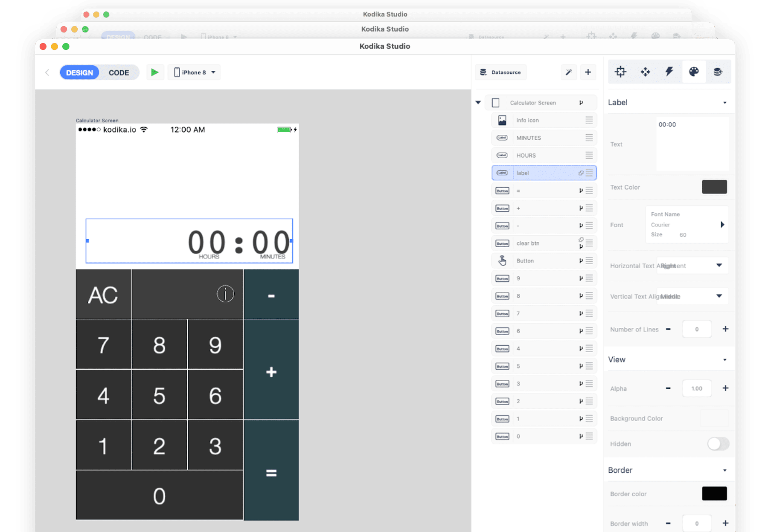This screenshot has width=762, height=532.
Task: Click the reorder handle for the HOURS row
Action: pyautogui.click(x=589, y=155)
